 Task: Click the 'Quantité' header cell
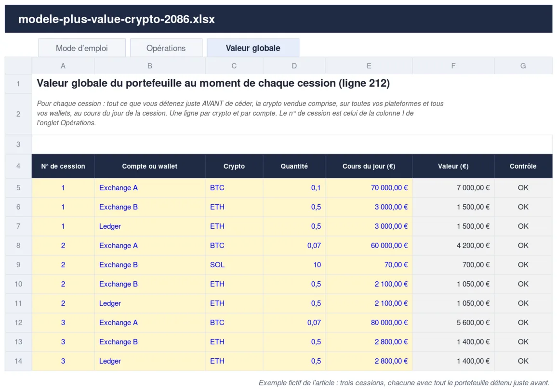(x=294, y=166)
